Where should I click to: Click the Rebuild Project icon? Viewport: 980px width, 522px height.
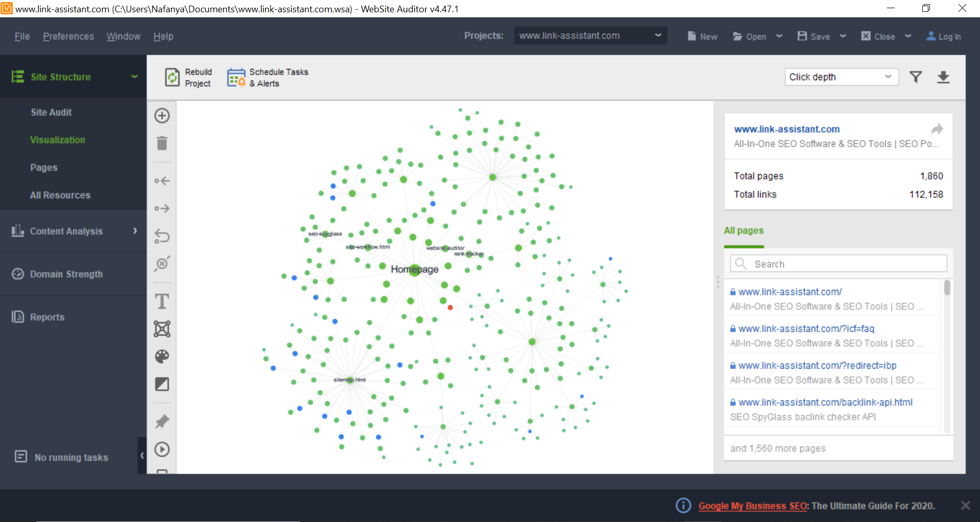coord(172,78)
